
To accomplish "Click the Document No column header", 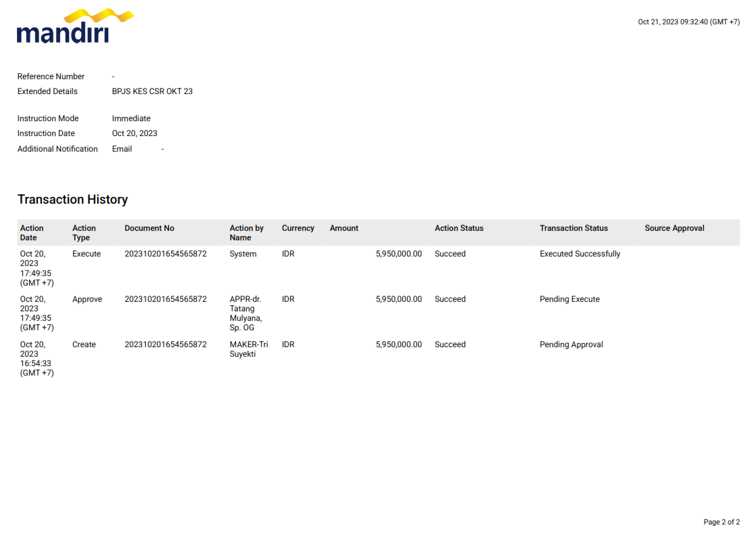I will [x=149, y=229].
